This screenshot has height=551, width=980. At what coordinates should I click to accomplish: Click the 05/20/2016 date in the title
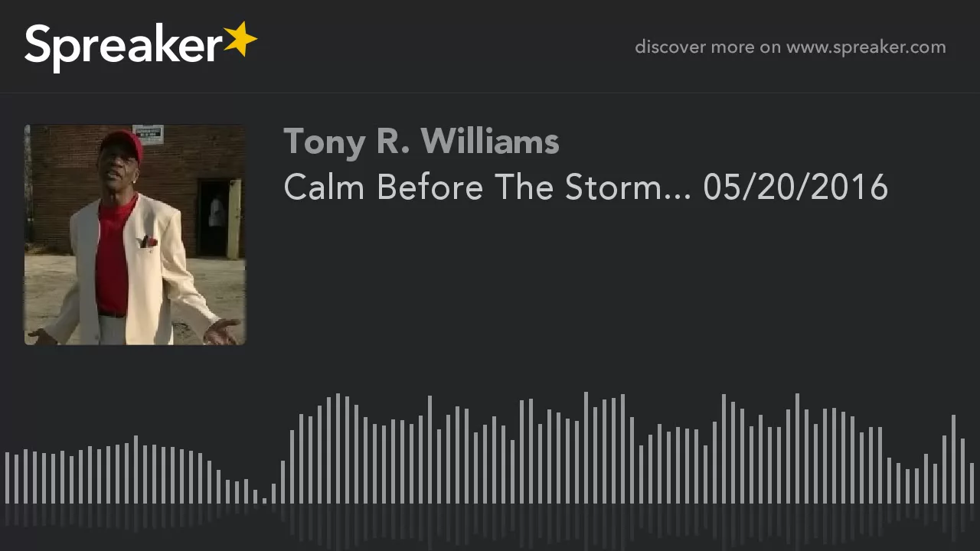(795, 187)
